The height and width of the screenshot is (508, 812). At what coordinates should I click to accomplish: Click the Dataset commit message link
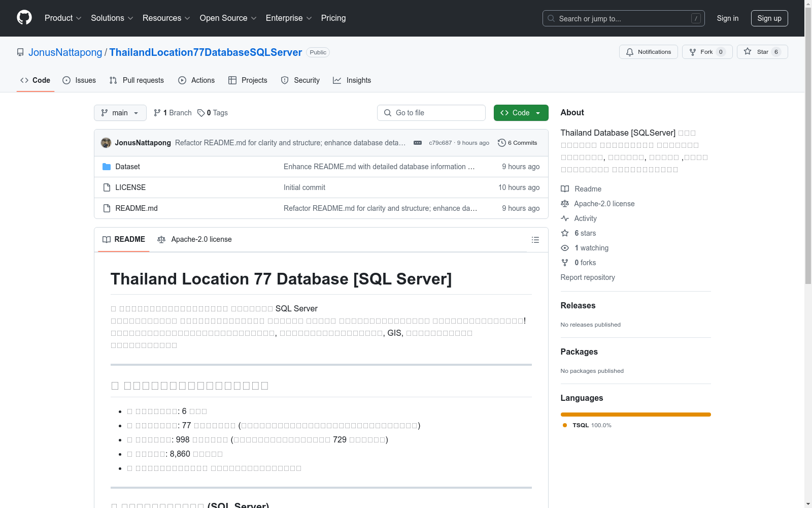tap(379, 167)
